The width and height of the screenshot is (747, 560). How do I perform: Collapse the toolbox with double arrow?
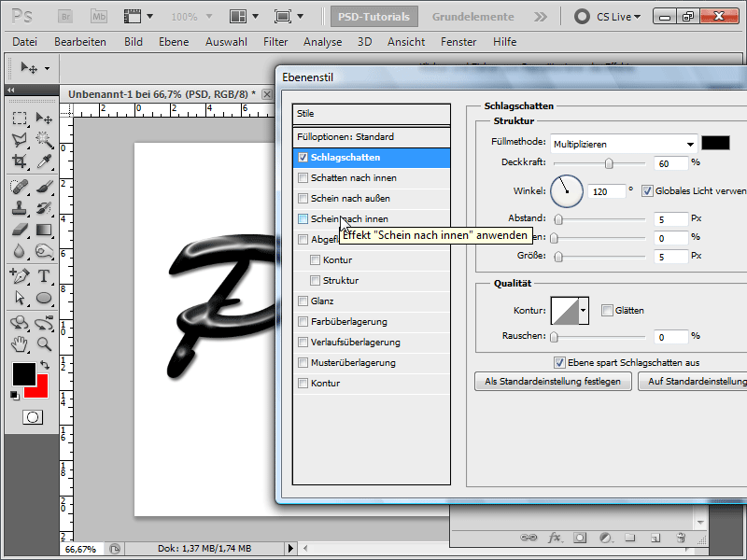(10, 90)
